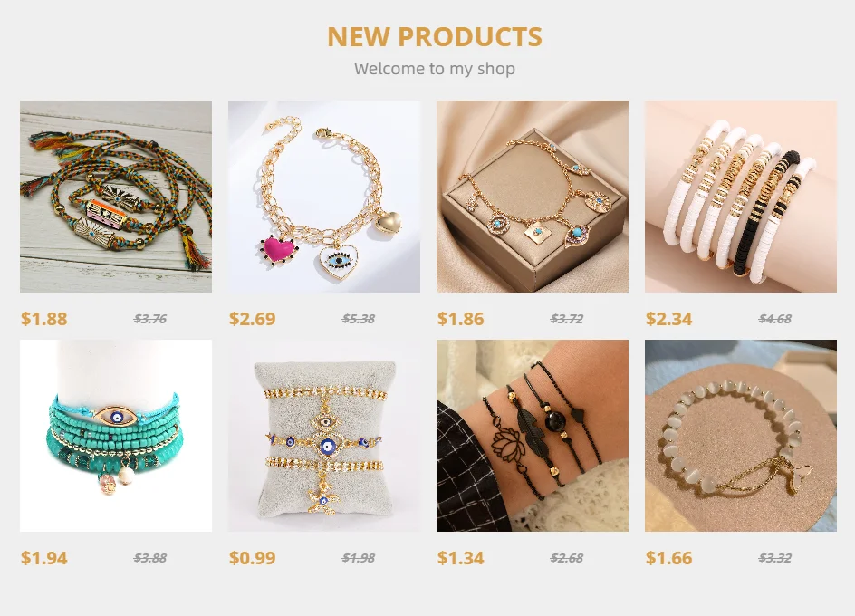Click the $1.34 sale price
855x616 pixels.
click(x=461, y=558)
